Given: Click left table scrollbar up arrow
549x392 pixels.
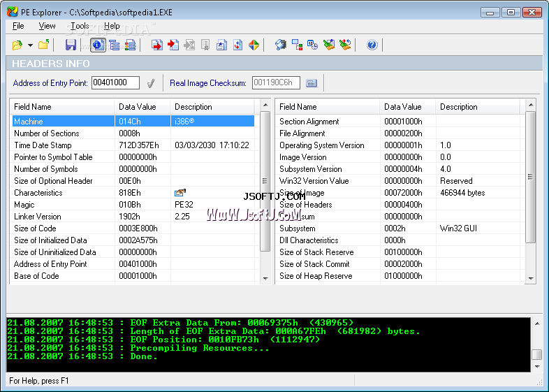Looking at the screenshot, I should (265, 105).
